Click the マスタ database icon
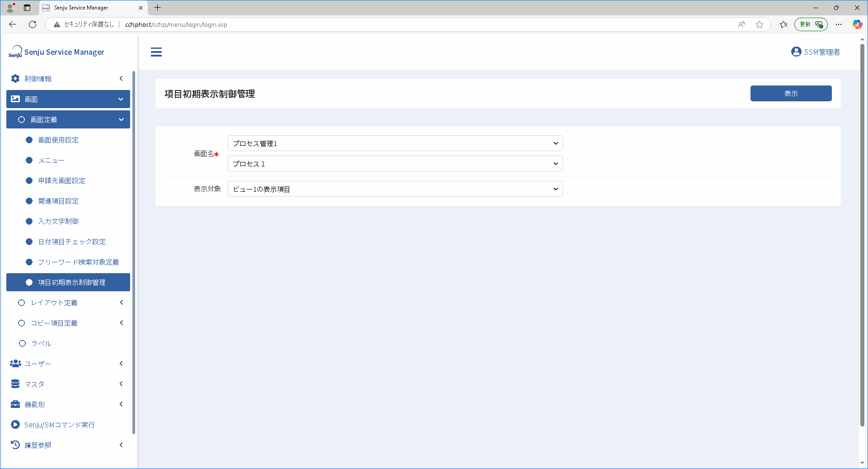This screenshot has height=469, width=868. [x=15, y=384]
